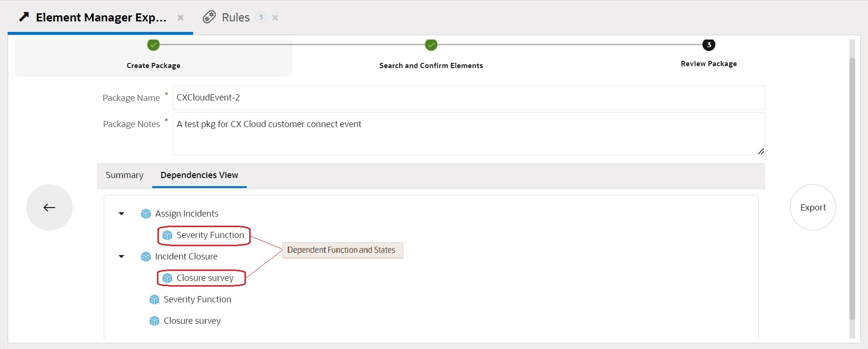
Task: Click the Incident Closure cube icon
Action: pos(146,257)
